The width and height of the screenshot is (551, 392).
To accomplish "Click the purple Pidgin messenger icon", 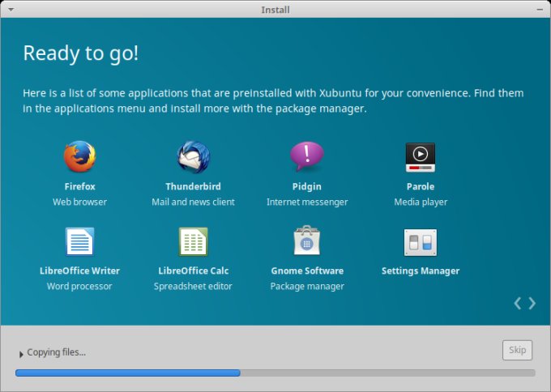I will [x=307, y=156].
